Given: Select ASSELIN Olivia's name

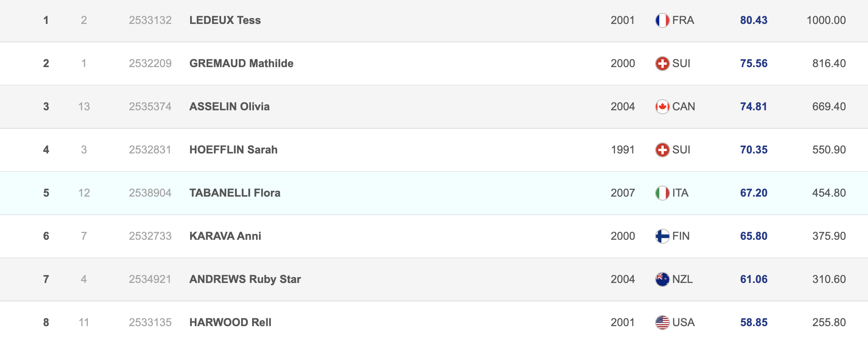Looking at the screenshot, I should 229,107.
